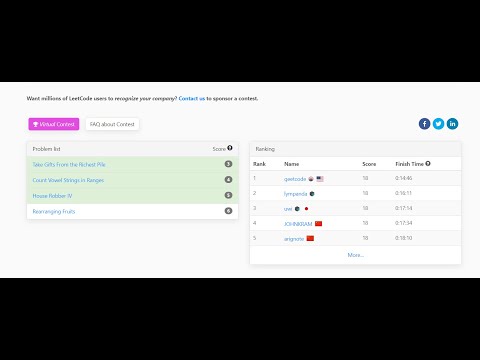Click the Score help icon in Problem list

coord(230,148)
